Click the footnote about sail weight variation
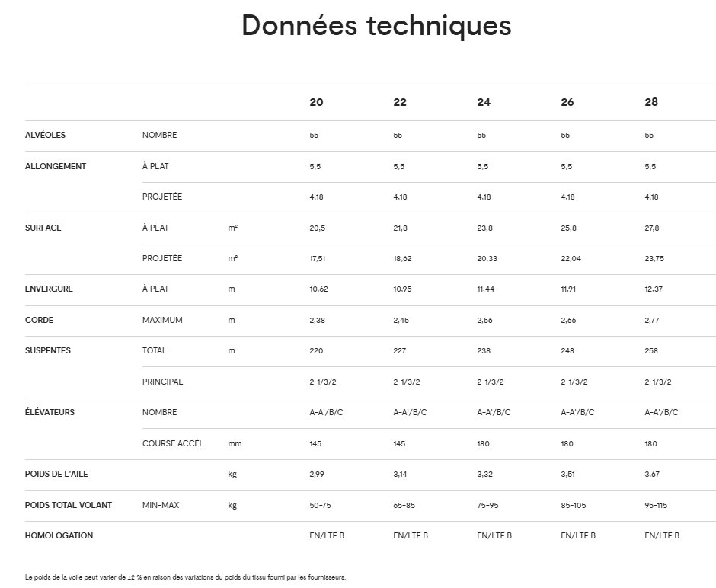Viewport: 716px width, 588px height. (185, 577)
